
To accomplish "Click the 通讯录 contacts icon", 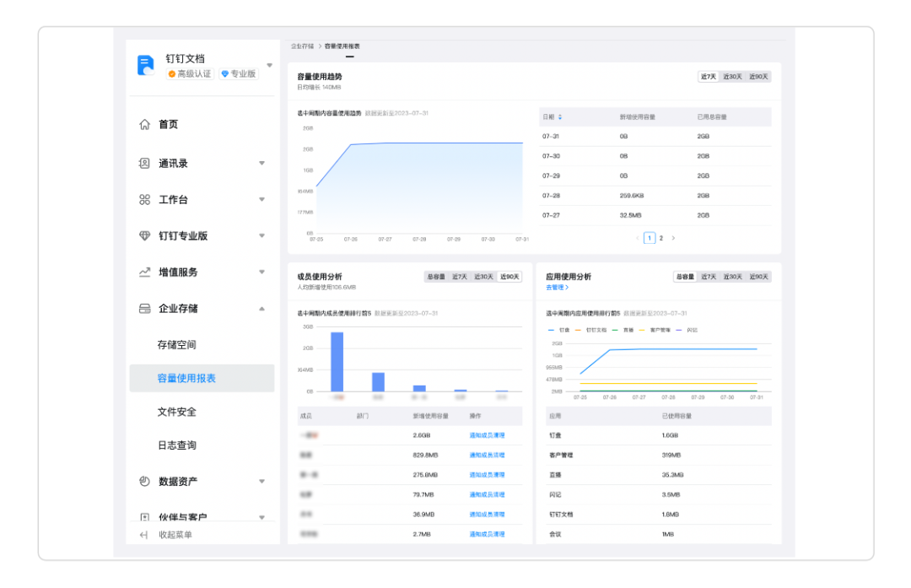I will (144, 164).
